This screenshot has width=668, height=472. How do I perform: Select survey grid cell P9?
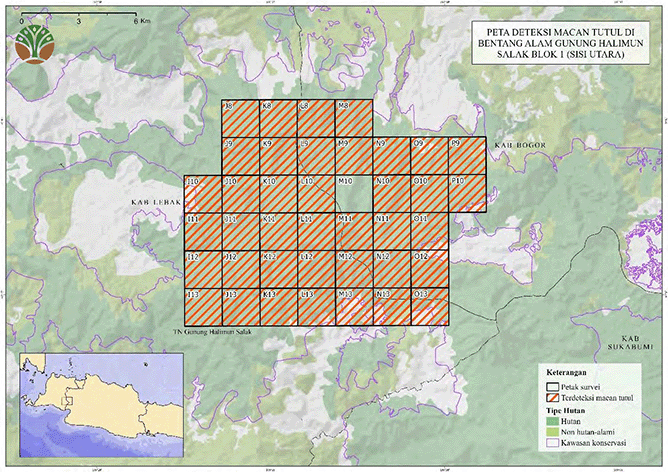[466, 156]
